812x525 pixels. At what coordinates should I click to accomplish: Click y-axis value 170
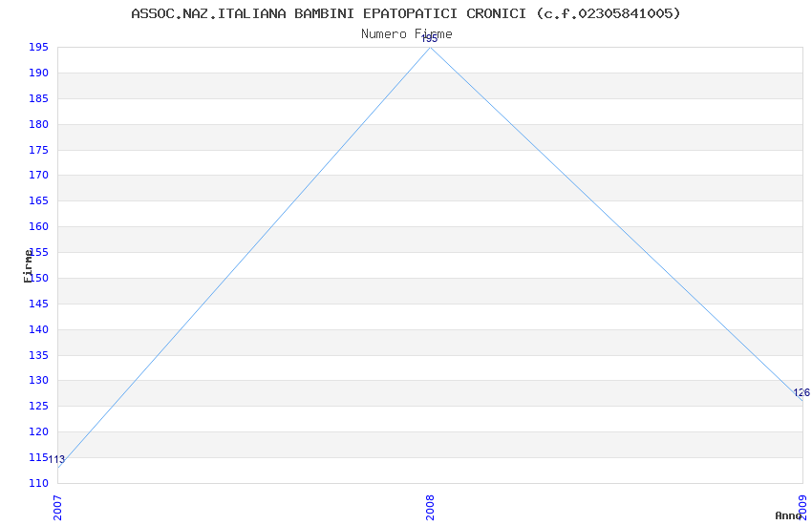click(x=38, y=175)
